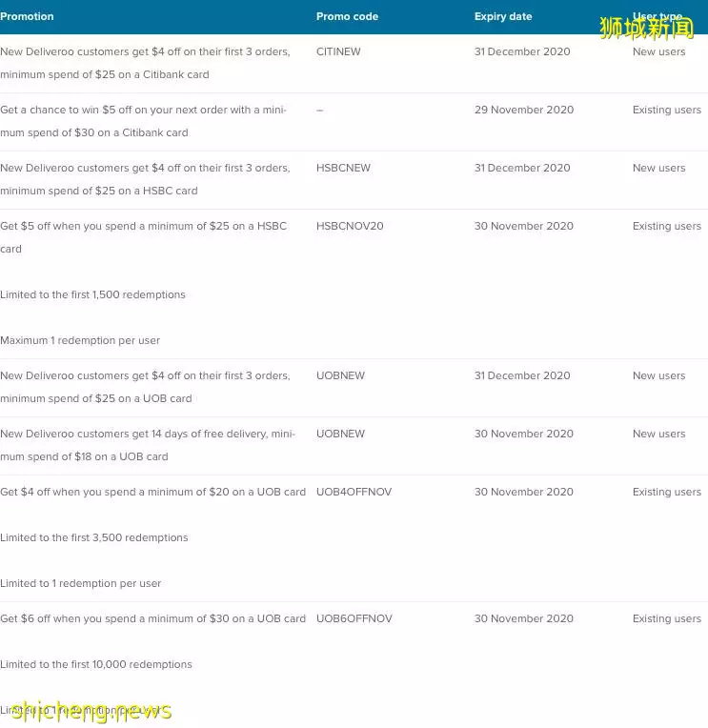Screen dimensions: 708x728
Task: Click 'Existing users' in the UOB6OFFNOV row
Action: (667, 618)
